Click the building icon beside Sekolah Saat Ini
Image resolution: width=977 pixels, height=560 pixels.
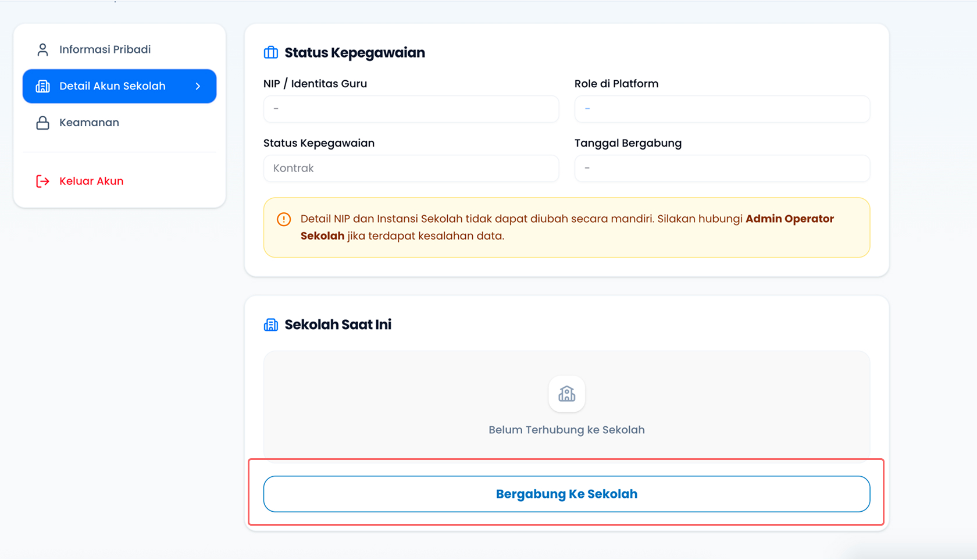pyautogui.click(x=271, y=324)
